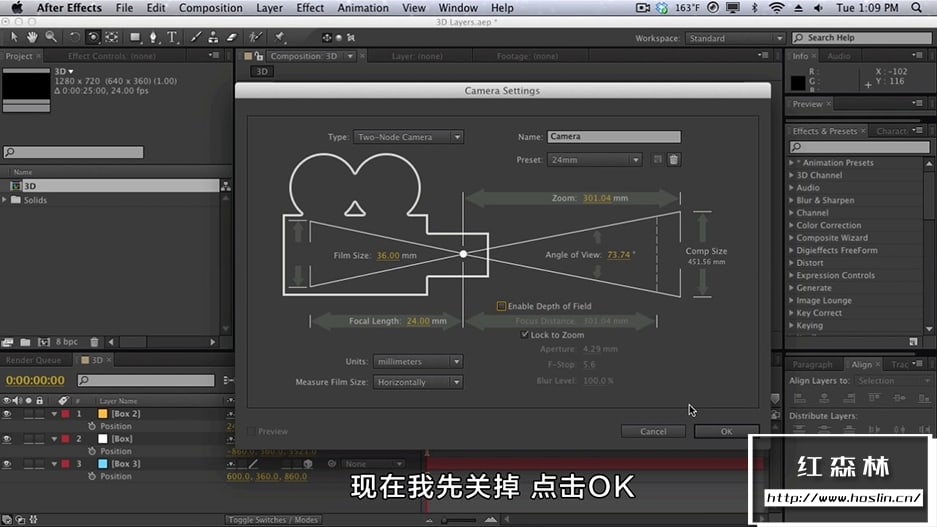
Task: Click stopwatch for Box 2 Position
Action: pos(91,426)
